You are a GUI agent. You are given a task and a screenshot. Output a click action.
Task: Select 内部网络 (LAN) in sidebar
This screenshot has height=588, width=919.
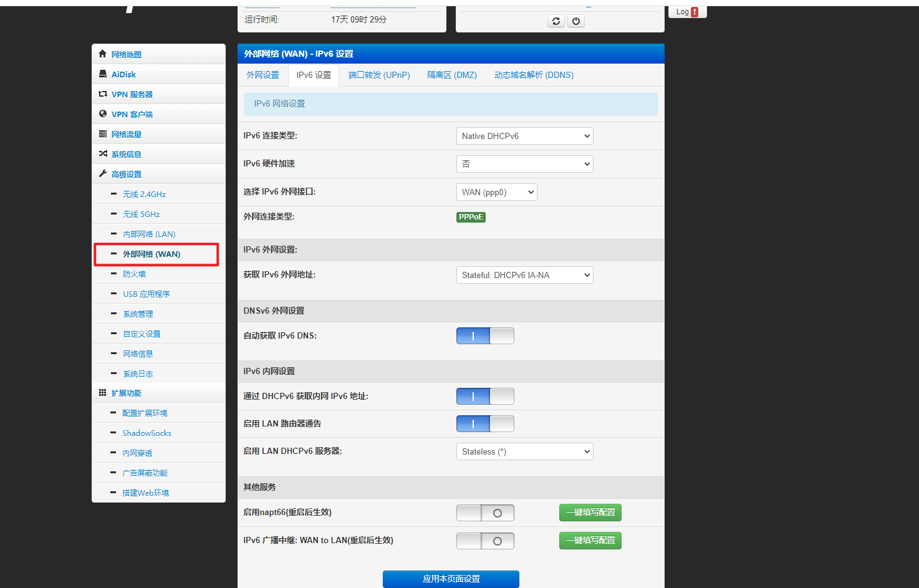point(149,234)
